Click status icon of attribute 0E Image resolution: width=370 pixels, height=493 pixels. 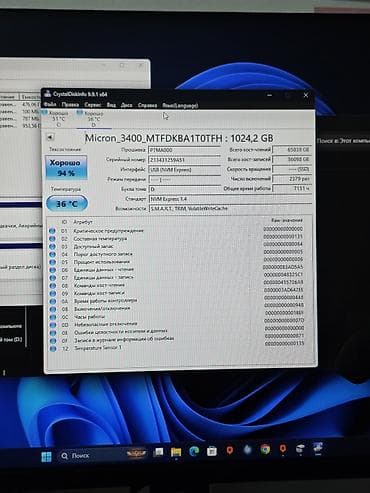tap(53, 333)
